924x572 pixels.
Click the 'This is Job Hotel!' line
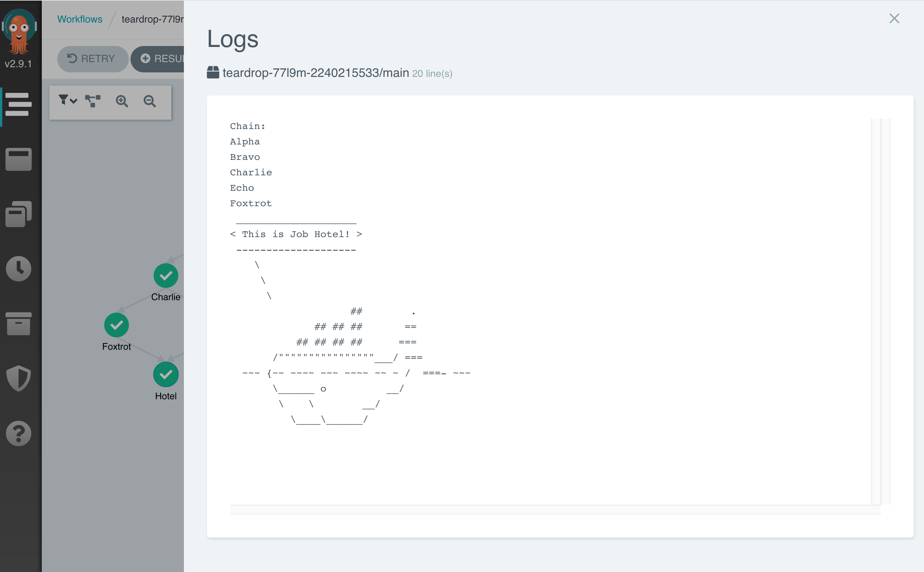click(296, 234)
